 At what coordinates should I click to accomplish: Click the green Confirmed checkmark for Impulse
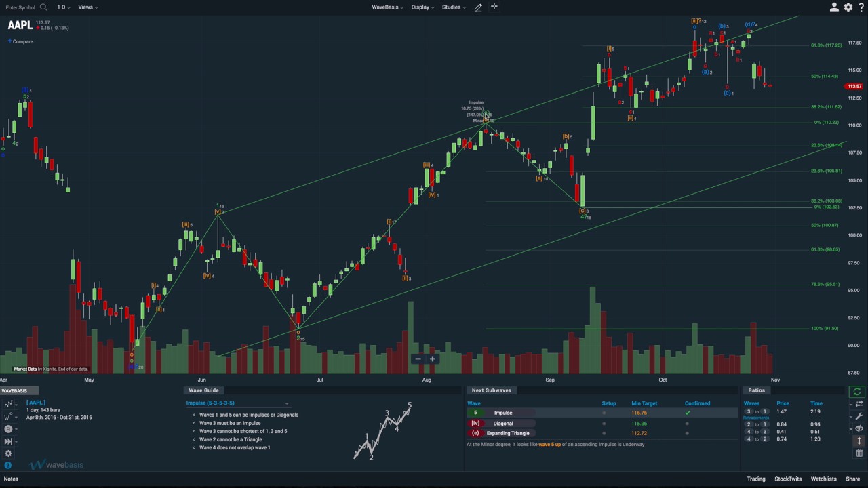(688, 413)
